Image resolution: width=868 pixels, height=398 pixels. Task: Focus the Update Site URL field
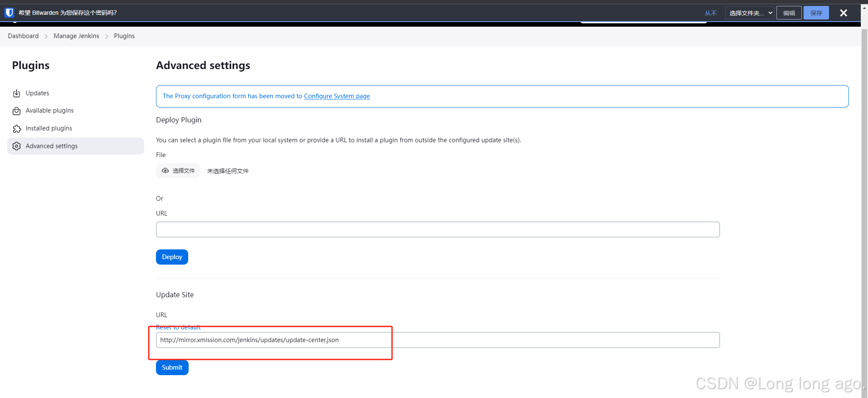[438, 340]
